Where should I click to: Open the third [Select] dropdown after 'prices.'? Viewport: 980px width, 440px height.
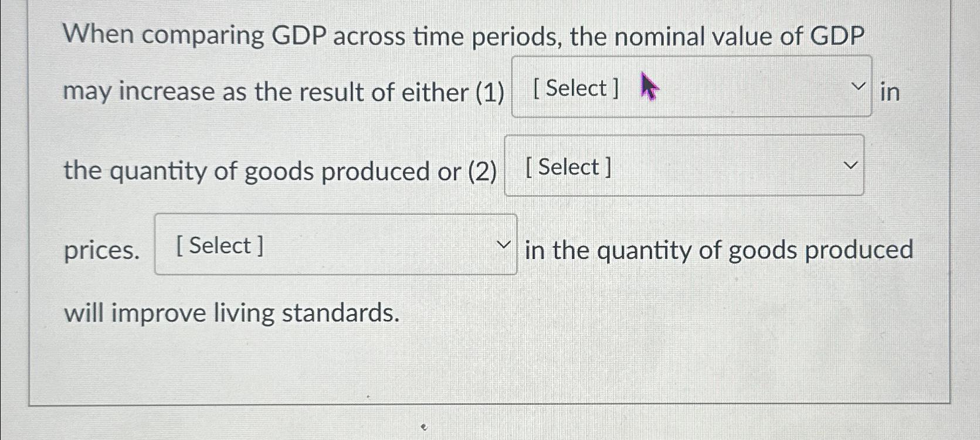pyautogui.click(x=334, y=244)
